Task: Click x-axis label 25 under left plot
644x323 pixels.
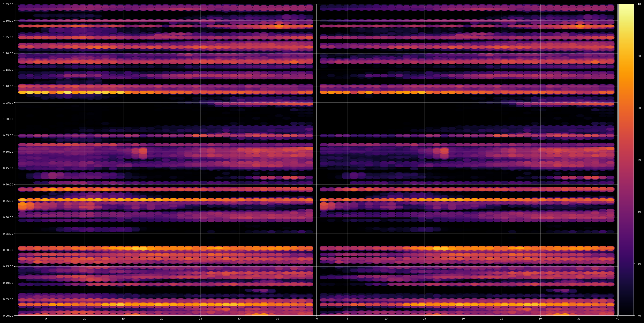Action: click(x=200, y=319)
